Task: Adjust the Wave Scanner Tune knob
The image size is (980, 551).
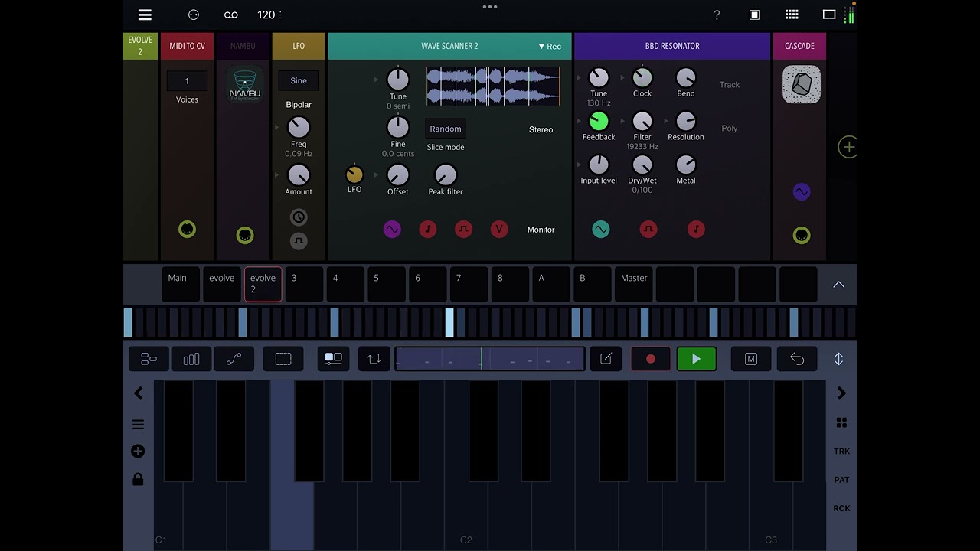Action: [x=398, y=79]
